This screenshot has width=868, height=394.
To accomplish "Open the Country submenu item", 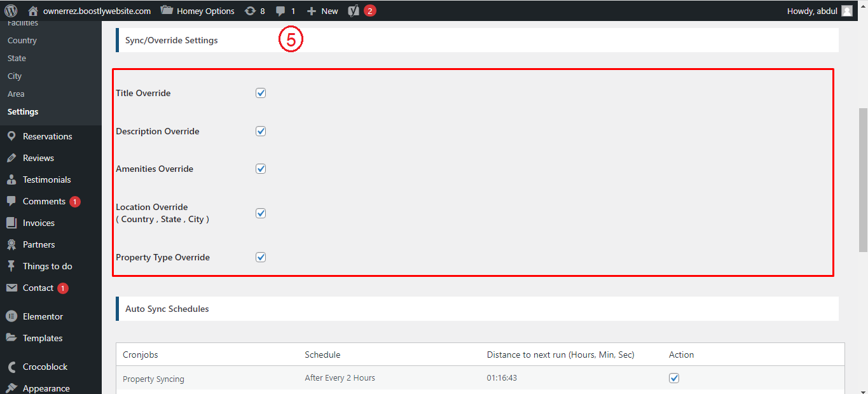I will point(22,40).
